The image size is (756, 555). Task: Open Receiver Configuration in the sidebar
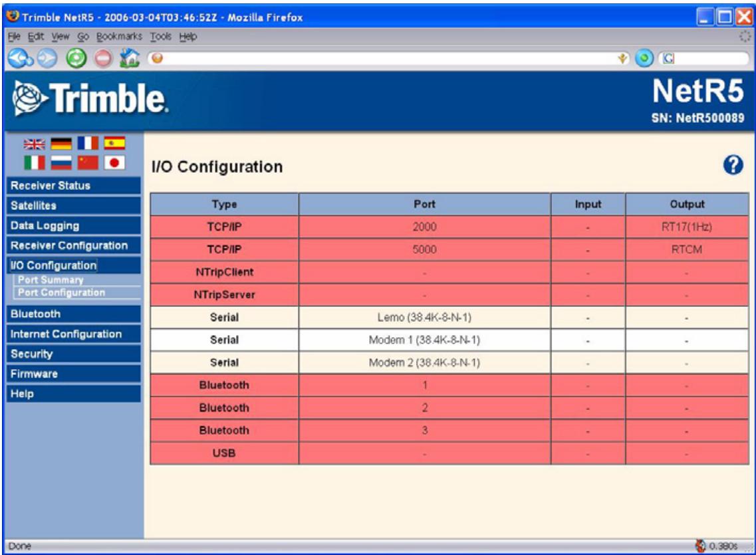73,245
